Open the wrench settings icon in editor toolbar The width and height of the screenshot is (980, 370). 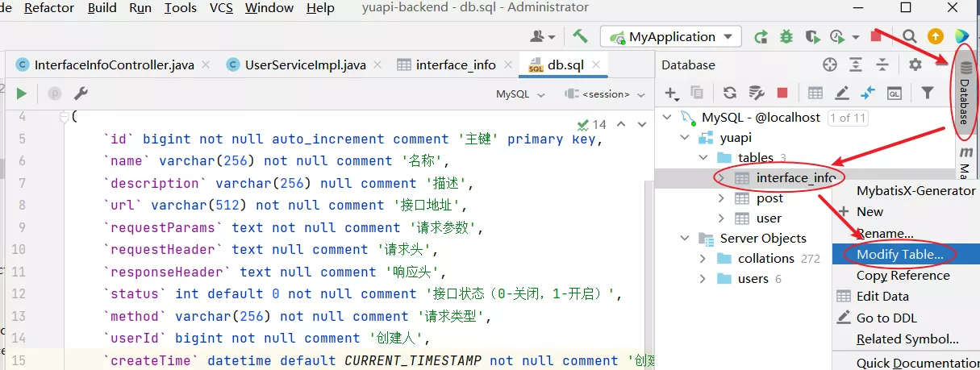[81, 94]
